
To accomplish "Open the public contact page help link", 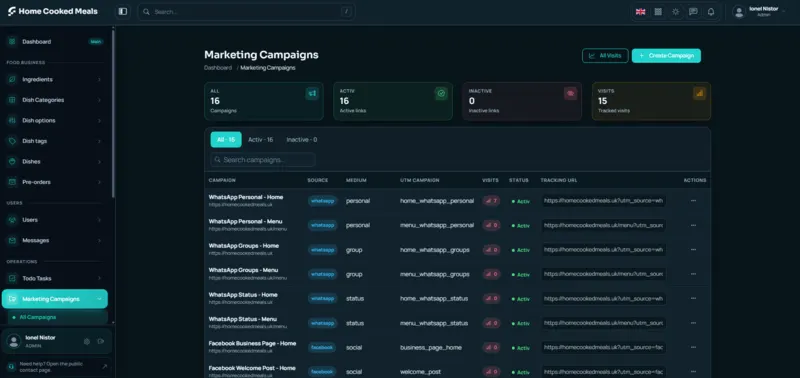I will [x=57, y=366].
